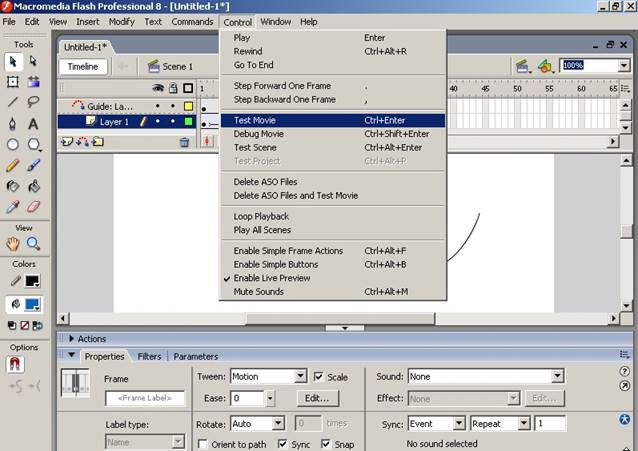Open the Rotate dropdown

pyautogui.click(x=278, y=424)
